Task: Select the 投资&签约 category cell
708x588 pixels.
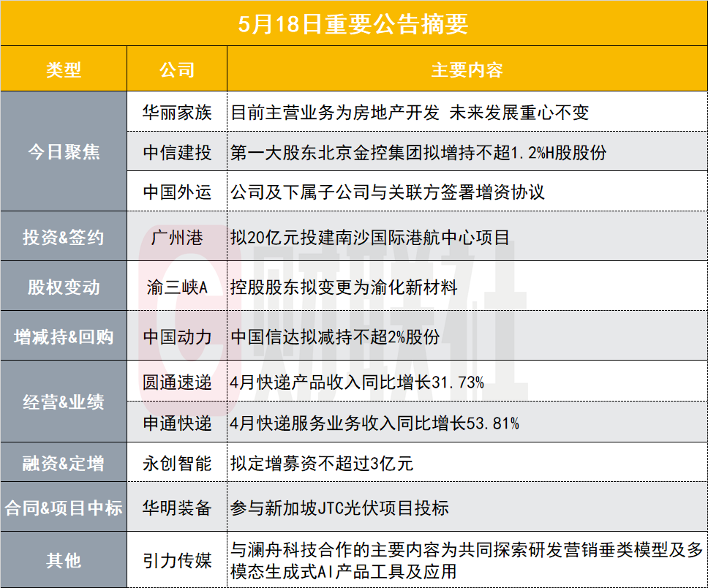Action: tap(64, 237)
